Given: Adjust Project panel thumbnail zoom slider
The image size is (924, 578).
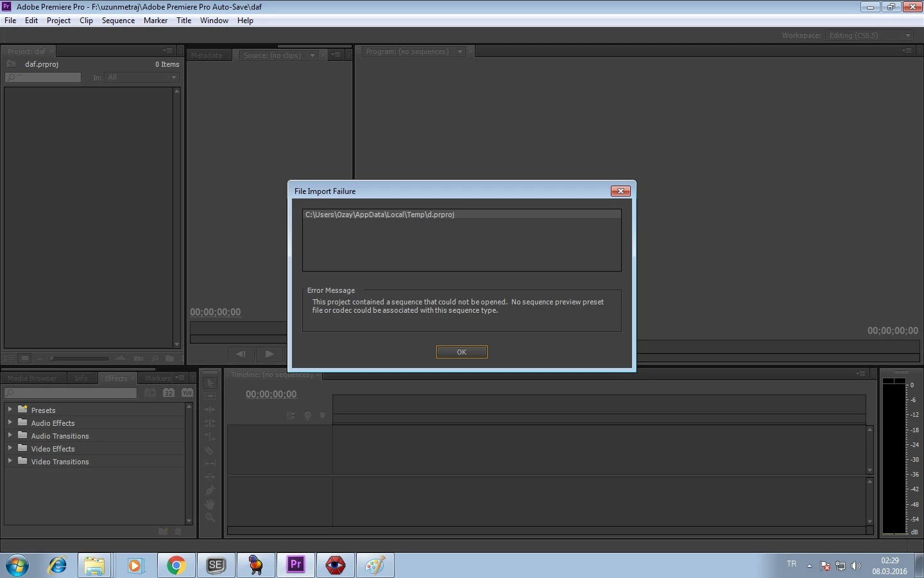Looking at the screenshot, I should [53, 358].
